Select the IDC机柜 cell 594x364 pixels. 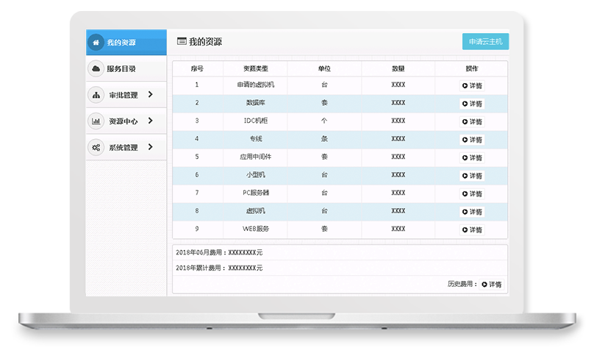click(x=256, y=121)
